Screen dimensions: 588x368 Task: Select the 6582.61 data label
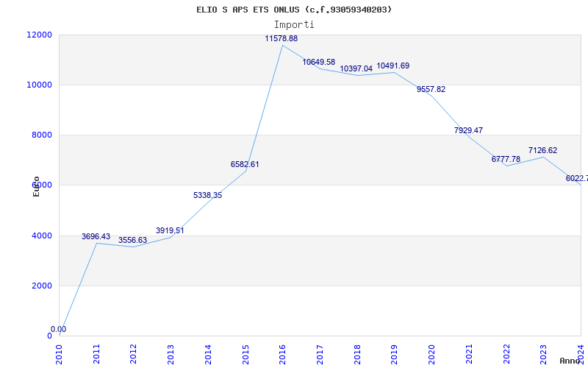(x=245, y=164)
